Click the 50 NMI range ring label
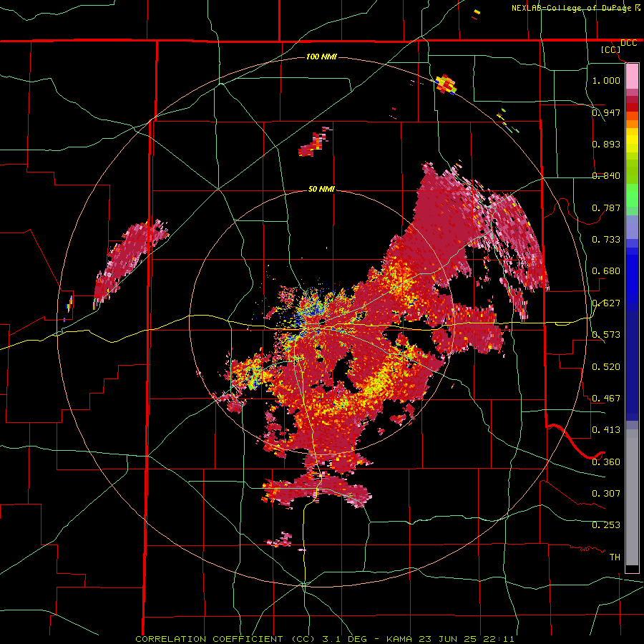 tap(321, 189)
